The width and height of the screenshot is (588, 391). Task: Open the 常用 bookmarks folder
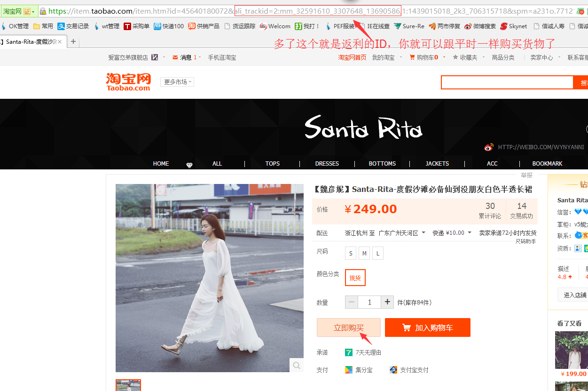tap(43, 26)
